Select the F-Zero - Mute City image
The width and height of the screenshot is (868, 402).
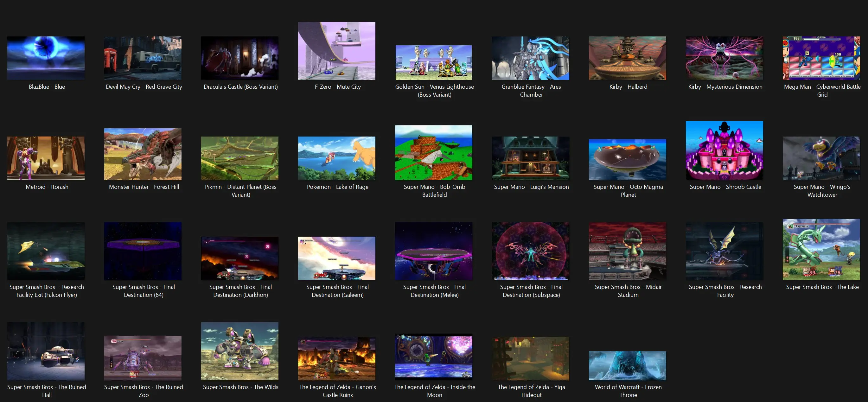pyautogui.click(x=337, y=51)
